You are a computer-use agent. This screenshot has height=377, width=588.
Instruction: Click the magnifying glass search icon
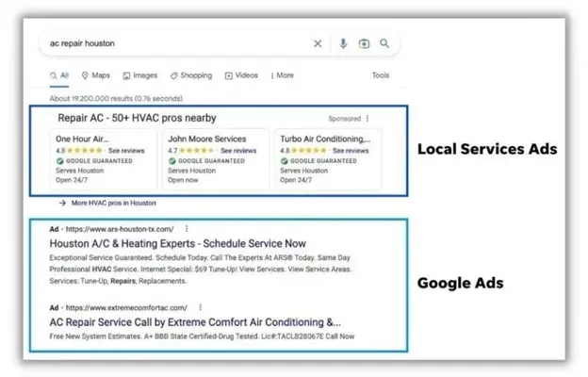[x=384, y=43]
